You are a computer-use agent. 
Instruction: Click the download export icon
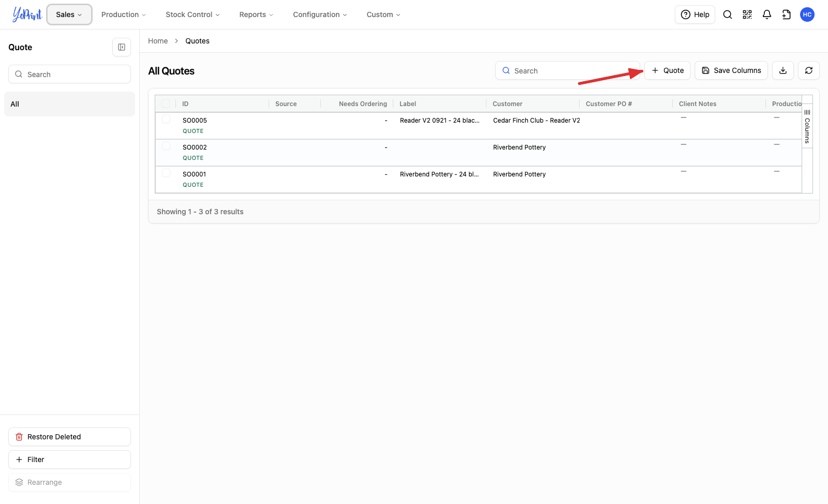[783, 70]
